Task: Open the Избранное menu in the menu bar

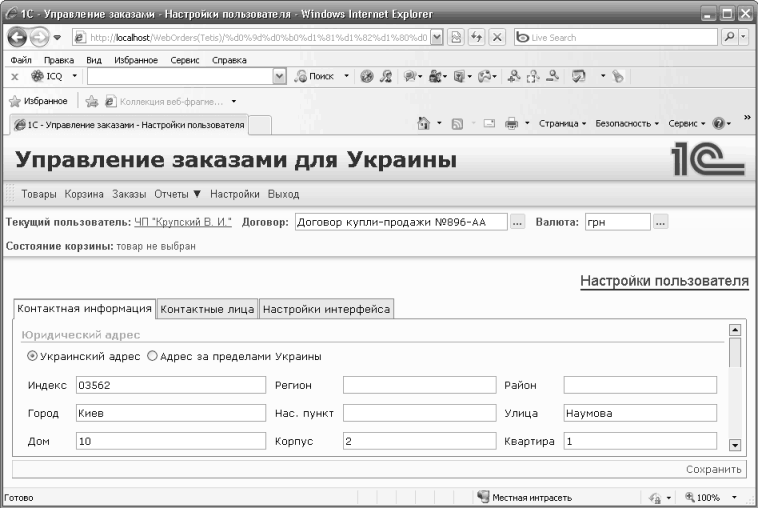Action: 136,60
